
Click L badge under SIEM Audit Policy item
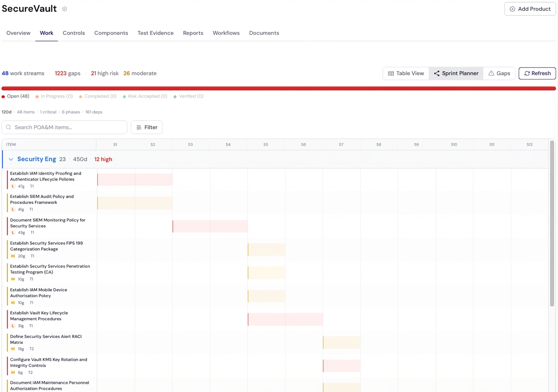[13, 210]
